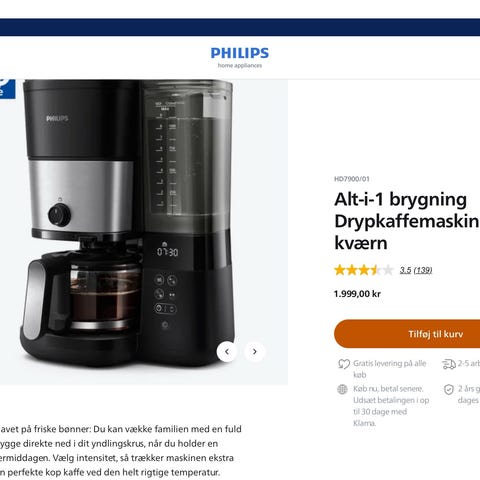Click the dark blue top banner

pos(240,27)
